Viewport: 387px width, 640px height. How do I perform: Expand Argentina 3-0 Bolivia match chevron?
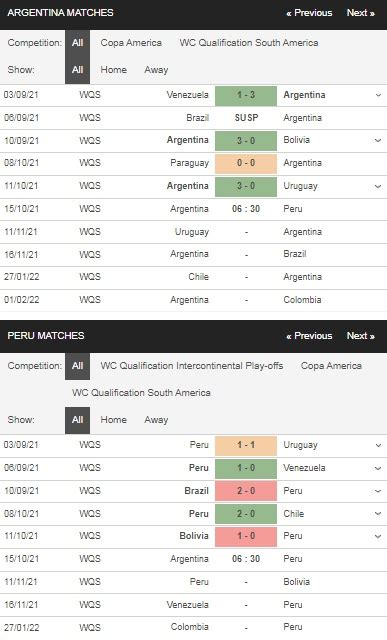click(378, 140)
